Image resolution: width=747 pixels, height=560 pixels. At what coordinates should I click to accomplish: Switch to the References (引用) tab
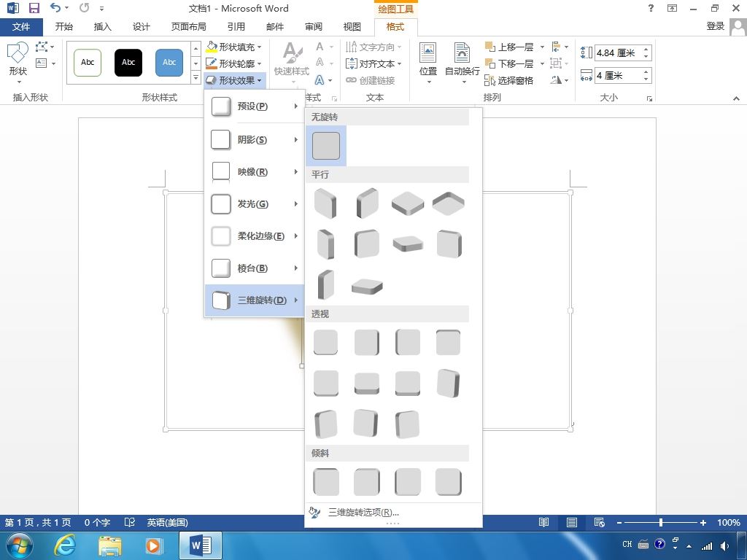point(236,27)
